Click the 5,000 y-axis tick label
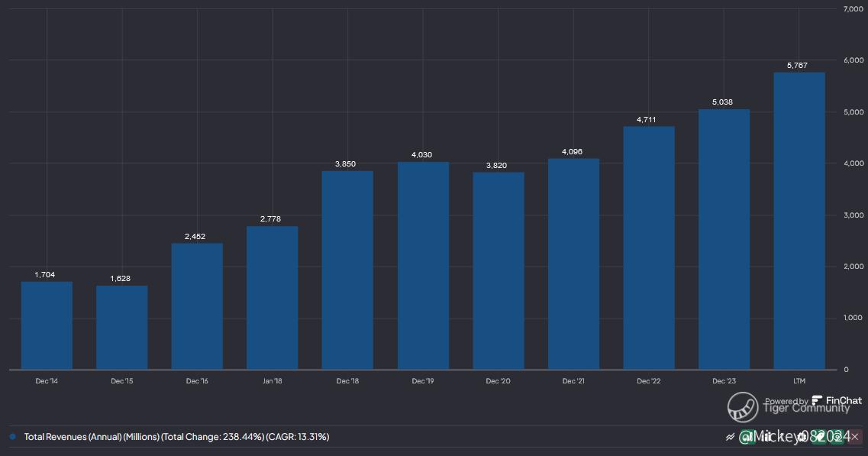Screen dimensions: 868x456 [x=853, y=112]
